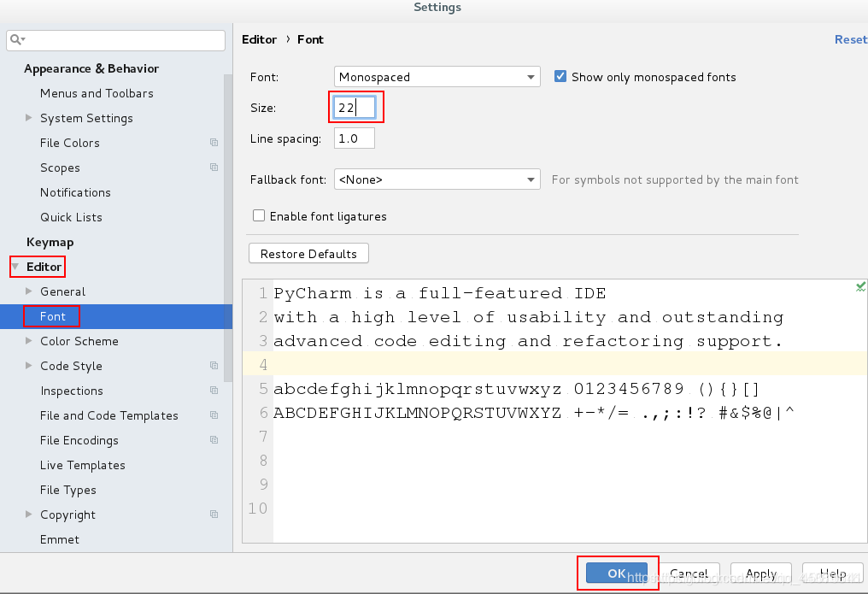This screenshot has height=594, width=868.
Task: Click preview line starting 'abcdefghijklmnopqrstuvwxyz'
Action: (516, 389)
